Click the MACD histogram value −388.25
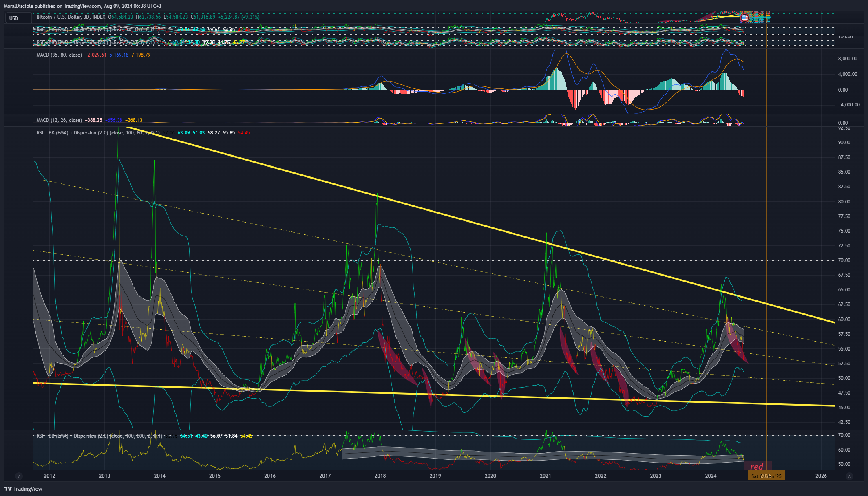 point(93,120)
